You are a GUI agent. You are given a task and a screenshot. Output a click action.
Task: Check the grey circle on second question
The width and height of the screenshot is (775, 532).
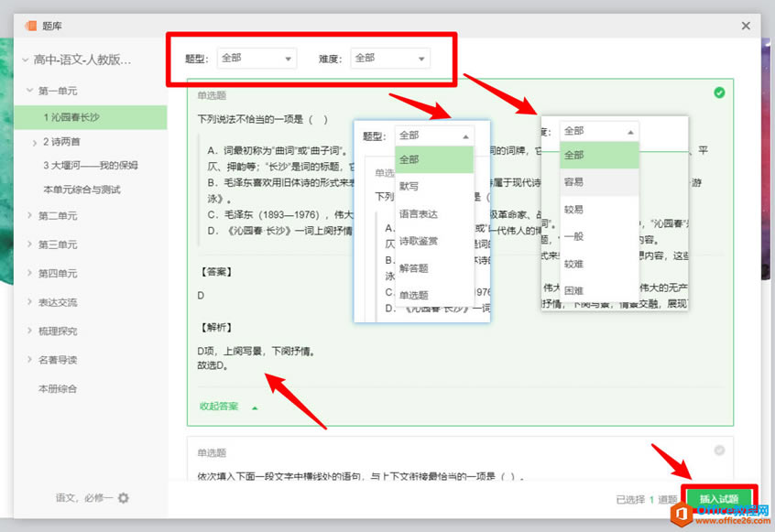pos(719,450)
